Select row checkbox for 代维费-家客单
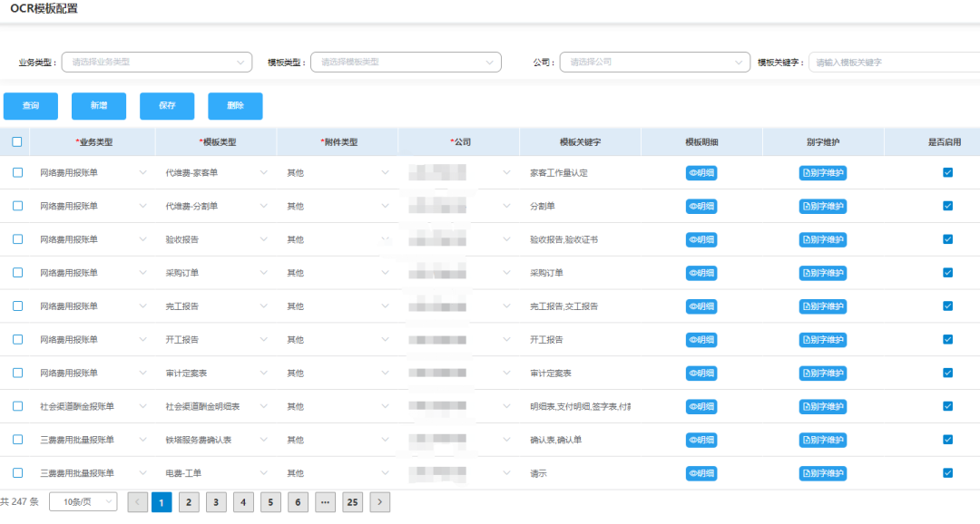The image size is (980, 524). pyautogui.click(x=17, y=173)
